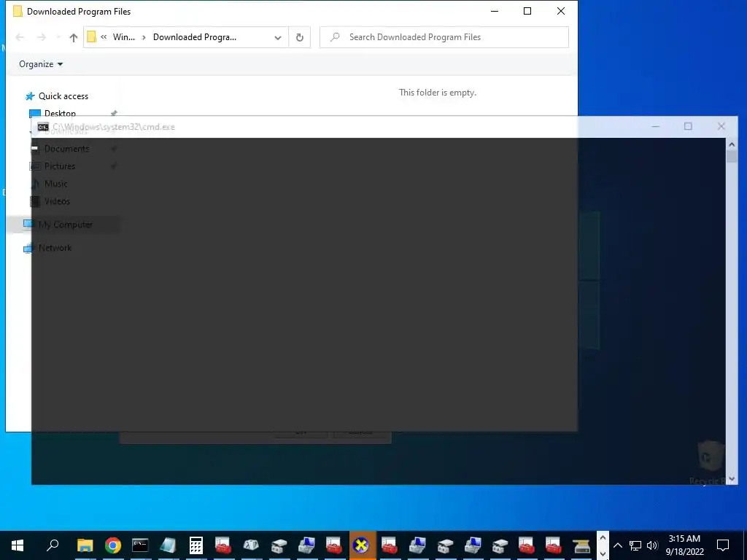This screenshot has height=560, width=747.
Task: Click the 'Win...' breadcrumb in address bar
Action: click(124, 37)
